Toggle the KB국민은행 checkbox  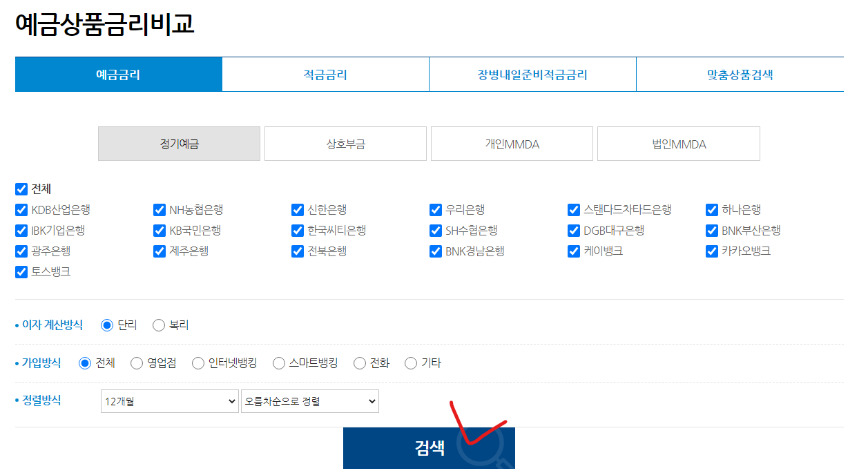[160, 231]
